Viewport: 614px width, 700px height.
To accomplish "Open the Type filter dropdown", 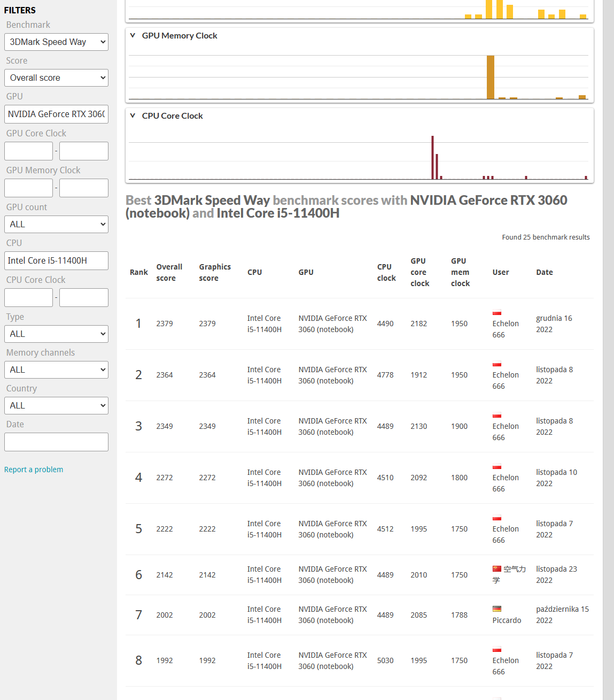I will (x=56, y=334).
